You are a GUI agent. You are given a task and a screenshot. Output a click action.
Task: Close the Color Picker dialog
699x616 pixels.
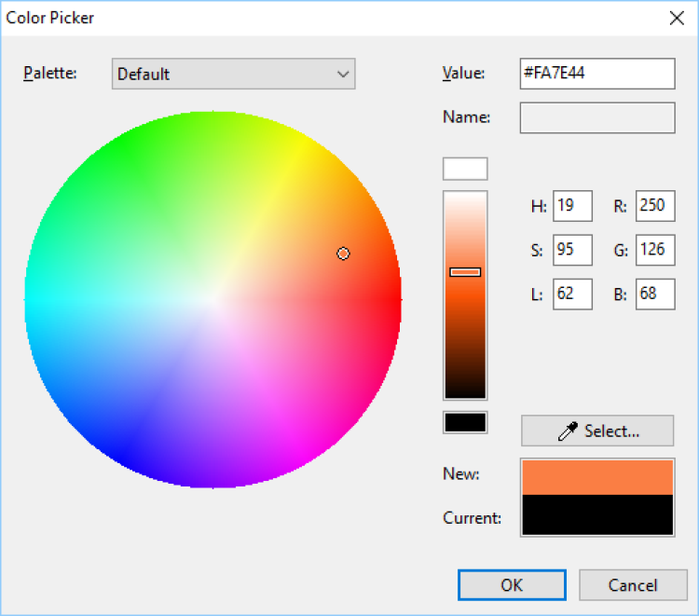677,18
